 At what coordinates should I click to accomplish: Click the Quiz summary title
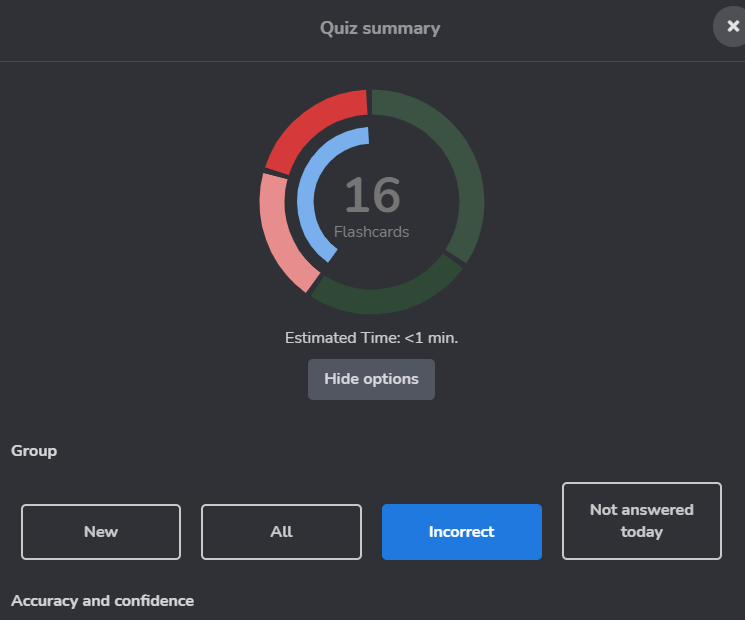pos(380,28)
